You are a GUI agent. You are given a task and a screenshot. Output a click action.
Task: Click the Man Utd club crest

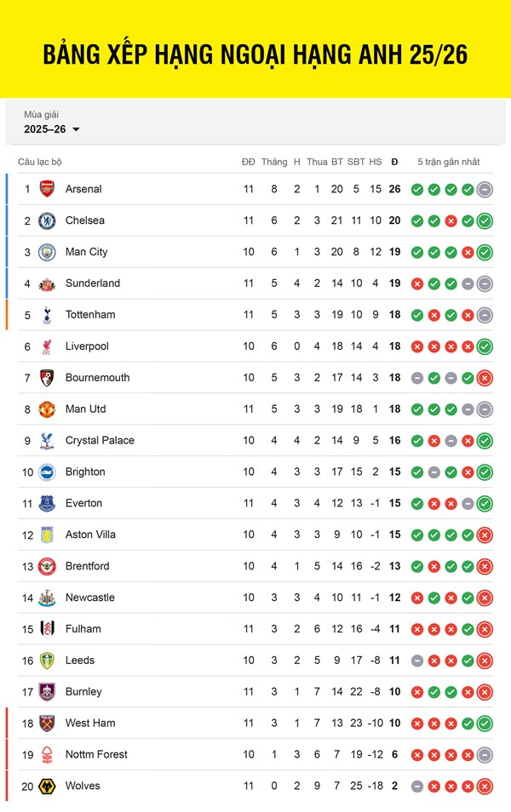tap(47, 409)
